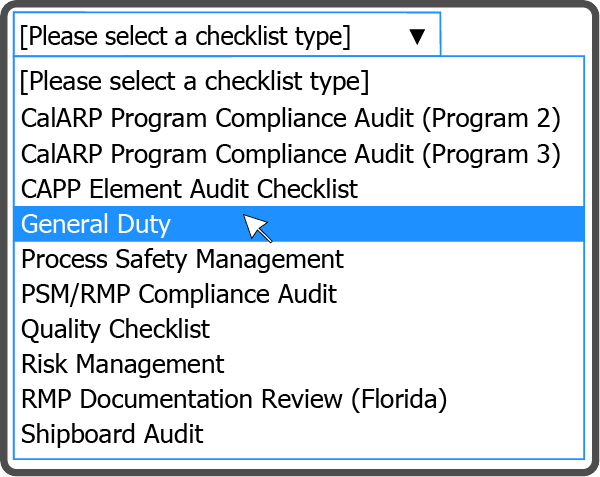The image size is (600, 477).
Task: Click the black triangle to close list
Action: point(417,37)
